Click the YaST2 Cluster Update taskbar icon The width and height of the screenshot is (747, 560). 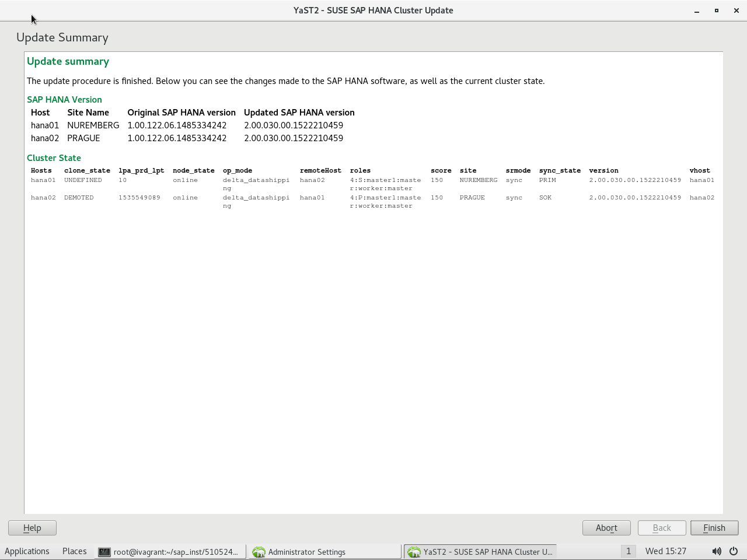414,552
